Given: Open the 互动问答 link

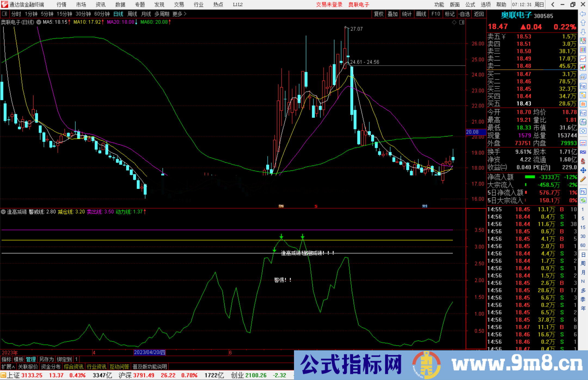Looking at the screenshot, I should (x=119, y=367).
